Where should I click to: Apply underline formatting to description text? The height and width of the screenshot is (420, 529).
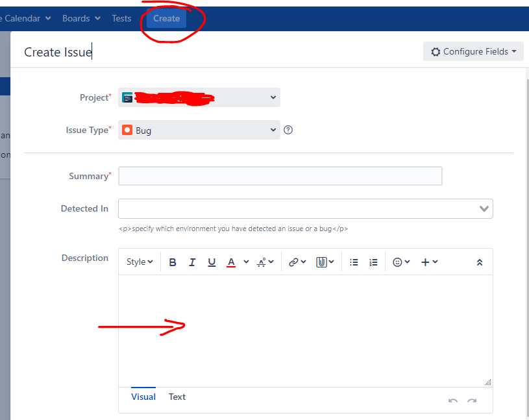point(212,262)
